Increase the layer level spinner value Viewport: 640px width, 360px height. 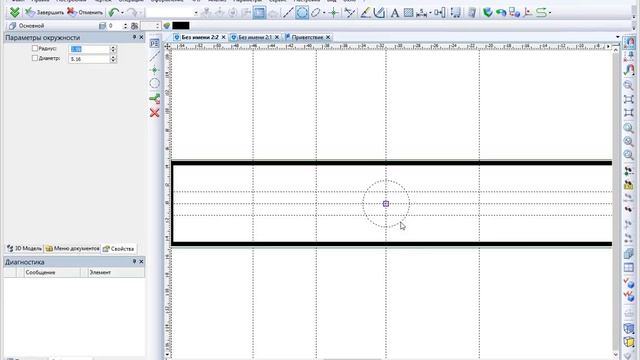click(125, 24)
